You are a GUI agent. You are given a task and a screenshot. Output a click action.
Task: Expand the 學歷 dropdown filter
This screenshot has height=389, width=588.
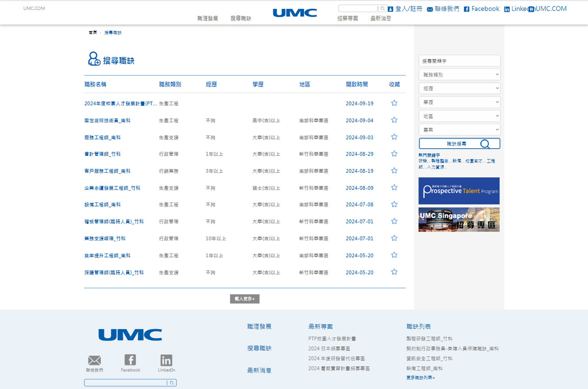(459, 102)
